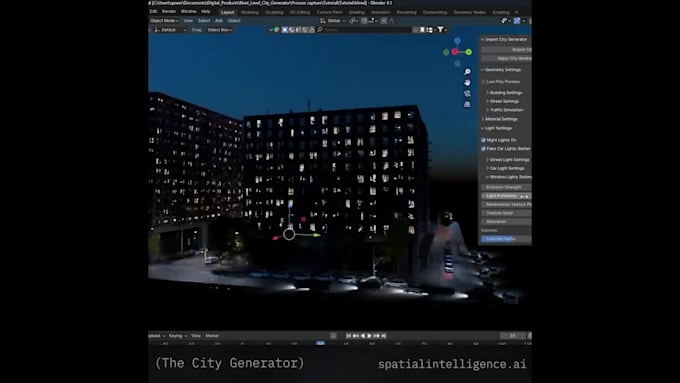Click the timeline play button
The width and height of the screenshot is (680, 383).
(x=369, y=336)
